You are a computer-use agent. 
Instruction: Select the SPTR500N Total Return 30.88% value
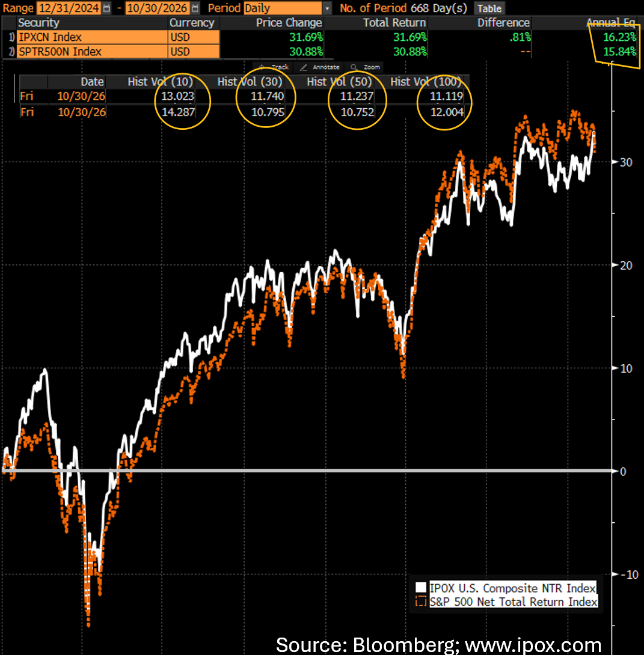(x=410, y=52)
